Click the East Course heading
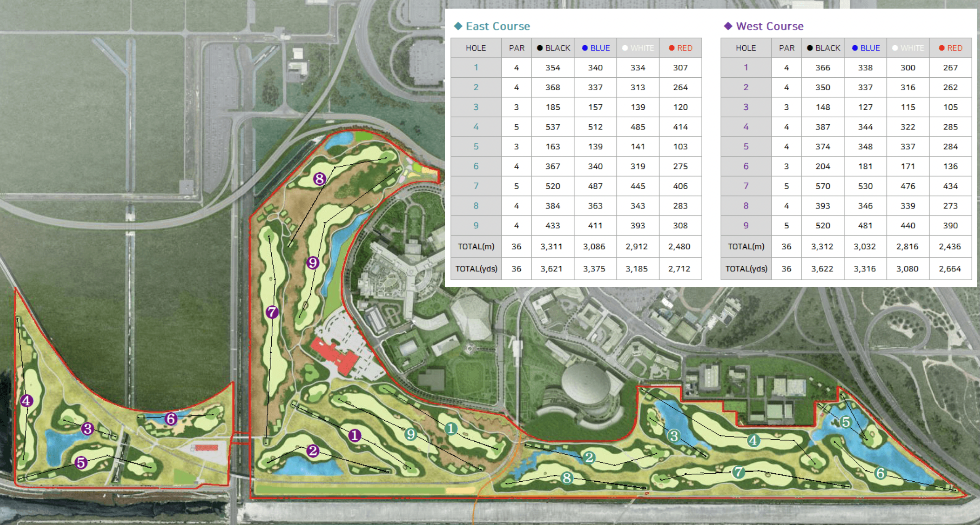 coord(498,26)
